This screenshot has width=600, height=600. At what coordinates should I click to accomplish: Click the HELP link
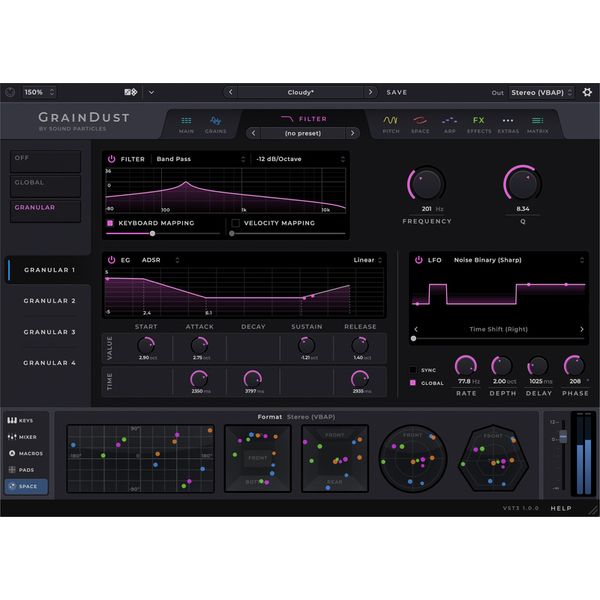point(561,508)
